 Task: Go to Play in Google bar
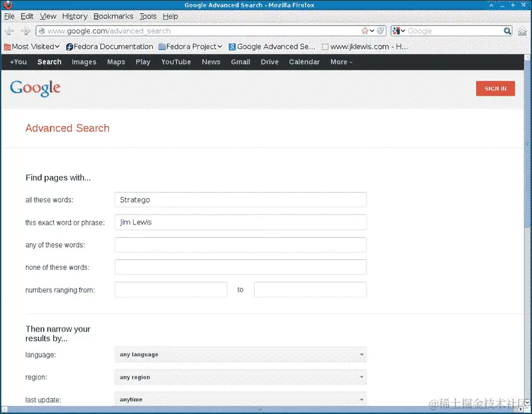[143, 62]
